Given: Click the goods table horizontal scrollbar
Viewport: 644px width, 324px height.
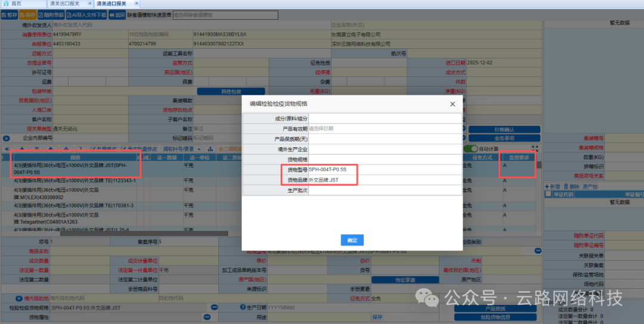Looking at the screenshot, I should [144, 233].
